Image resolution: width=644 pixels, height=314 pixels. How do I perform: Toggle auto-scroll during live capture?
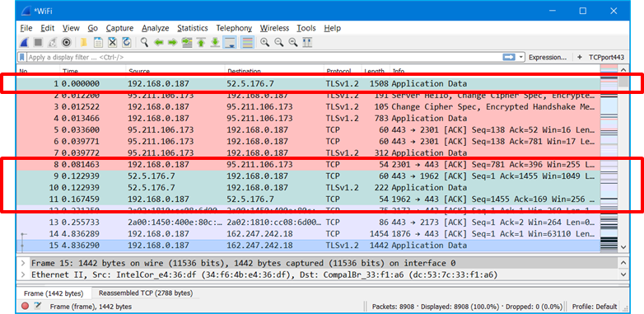[230, 42]
